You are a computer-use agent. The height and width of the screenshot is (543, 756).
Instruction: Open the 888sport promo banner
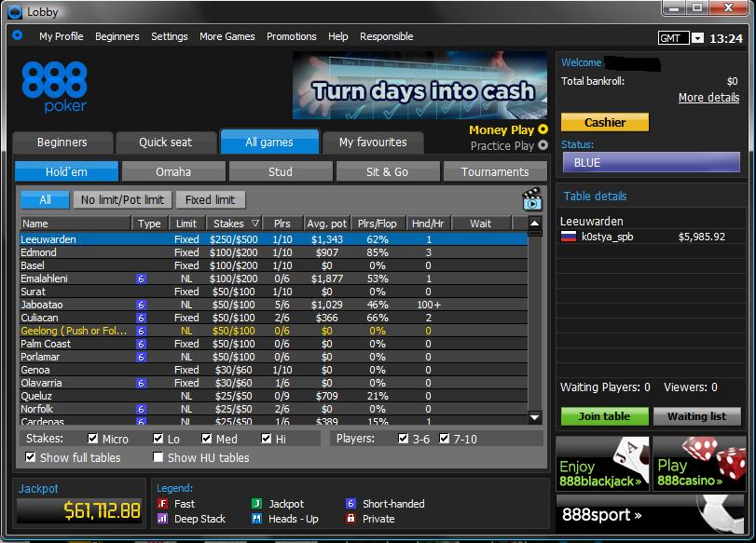click(651, 513)
